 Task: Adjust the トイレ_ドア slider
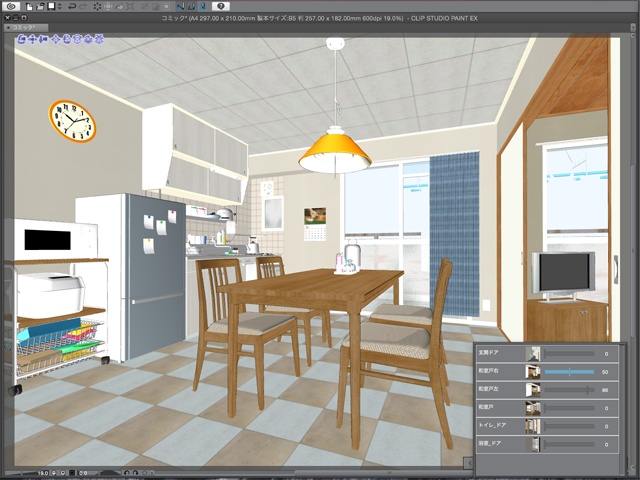[x=569, y=426]
